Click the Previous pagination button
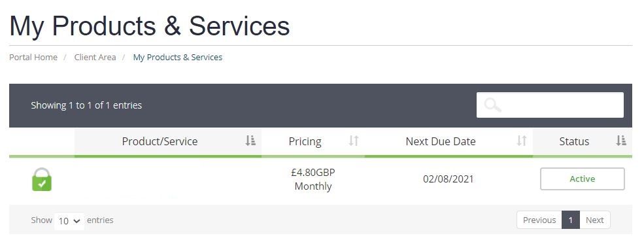Screen dimensions: 644x242 coord(539,220)
